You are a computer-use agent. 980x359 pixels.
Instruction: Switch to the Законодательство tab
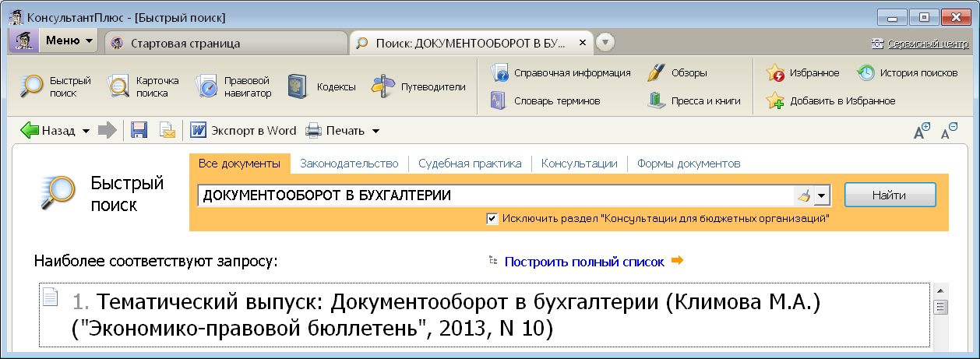click(349, 164)
